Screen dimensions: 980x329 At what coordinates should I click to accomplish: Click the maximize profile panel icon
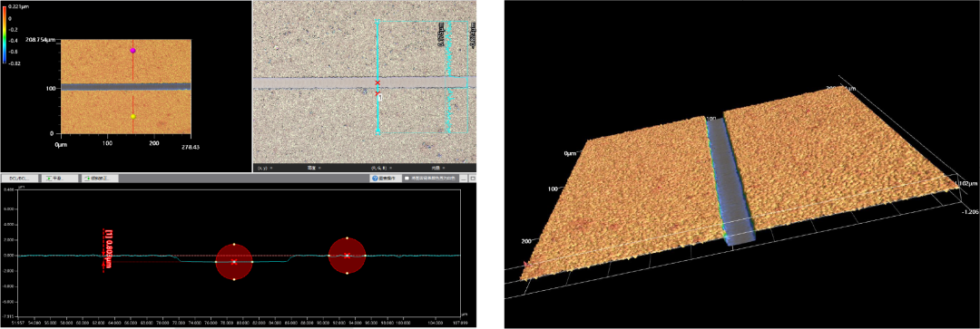click(x=473, y=178)
